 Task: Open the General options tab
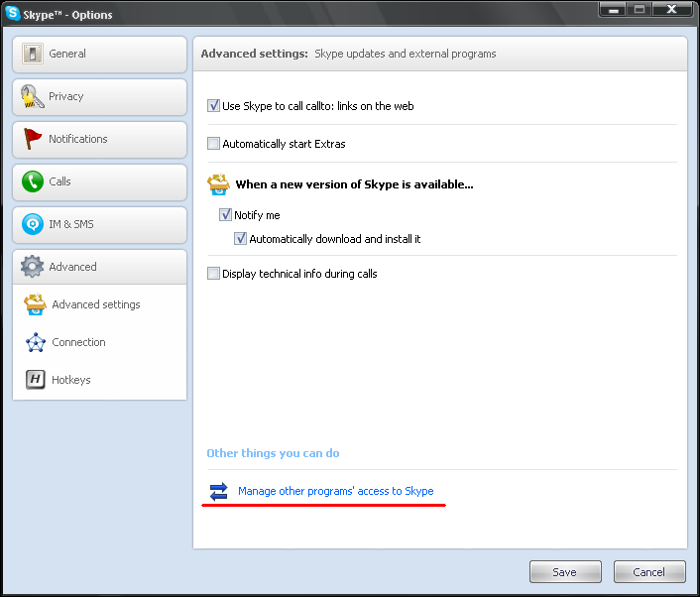pyautogui.click(x=99, y=54)
